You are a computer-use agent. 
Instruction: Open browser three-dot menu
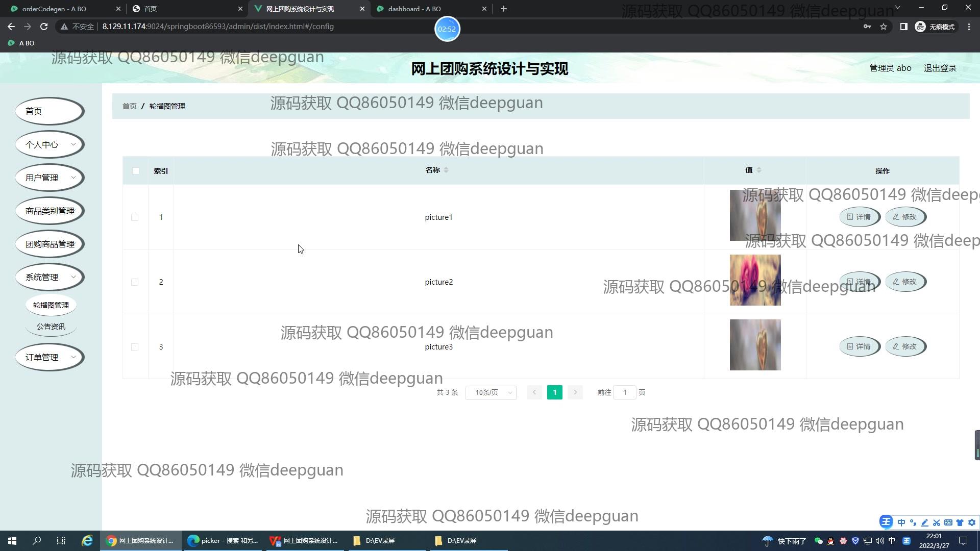pyautogui.click(x=969, y=27)
